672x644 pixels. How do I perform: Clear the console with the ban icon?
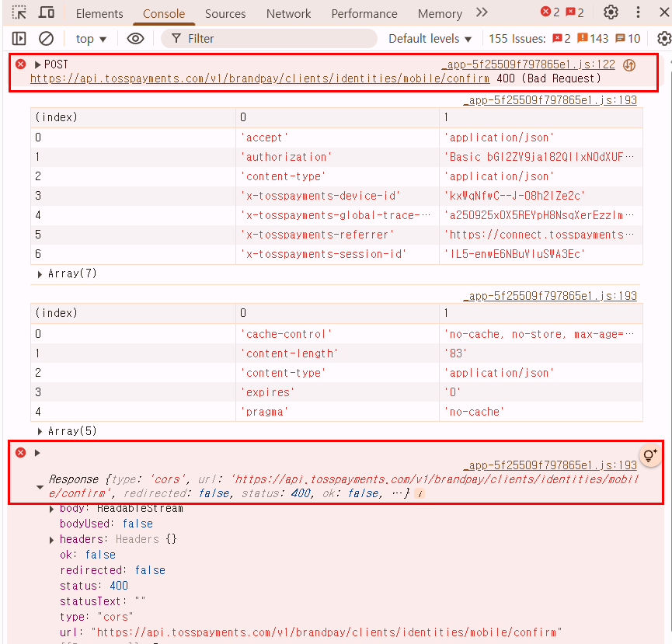pos(46,39)
